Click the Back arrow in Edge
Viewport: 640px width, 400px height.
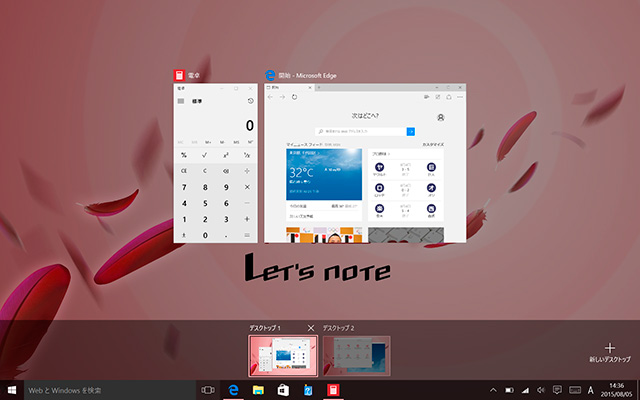coord(270,97)
